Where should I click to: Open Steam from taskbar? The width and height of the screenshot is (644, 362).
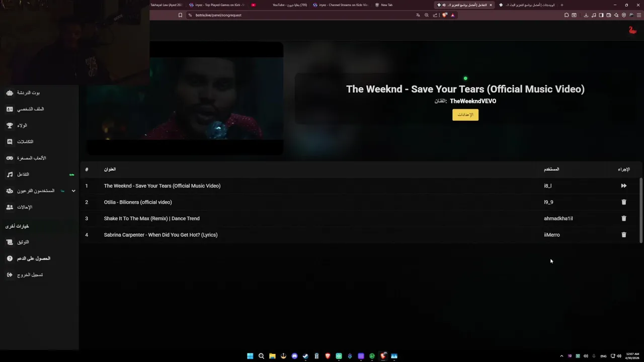[305, 356]
